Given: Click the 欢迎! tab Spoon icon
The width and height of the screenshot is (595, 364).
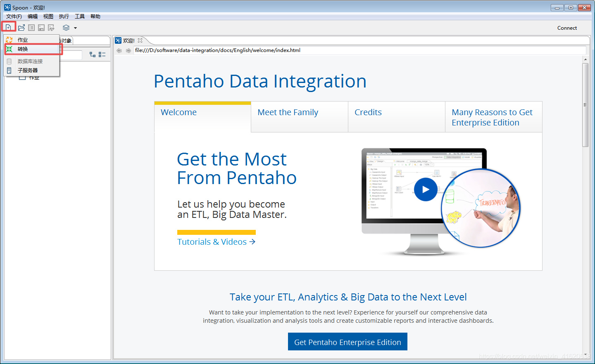Looking at the screenshot, I should tap(118, 40).
